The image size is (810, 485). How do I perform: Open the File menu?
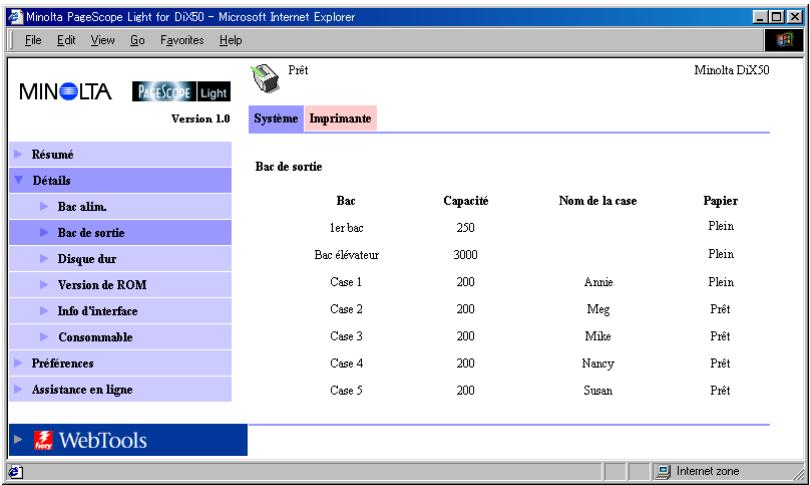click(x=33, y=40)
